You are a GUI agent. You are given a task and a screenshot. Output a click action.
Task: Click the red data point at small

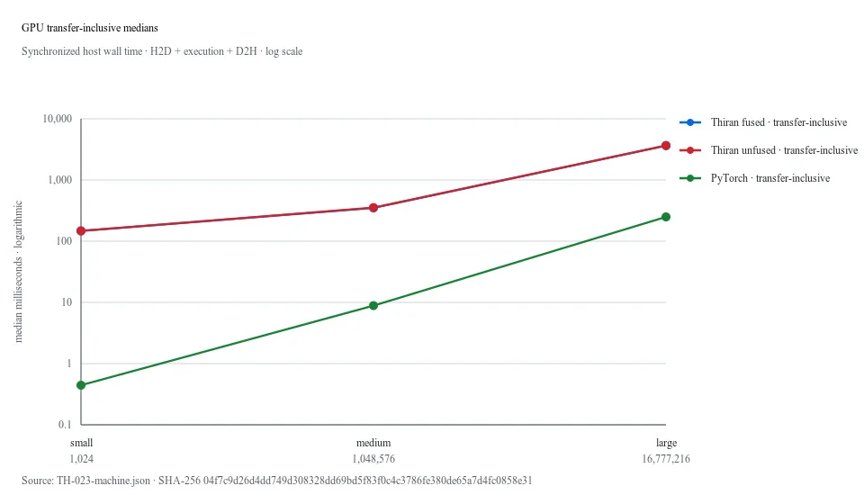pos(81,230)
